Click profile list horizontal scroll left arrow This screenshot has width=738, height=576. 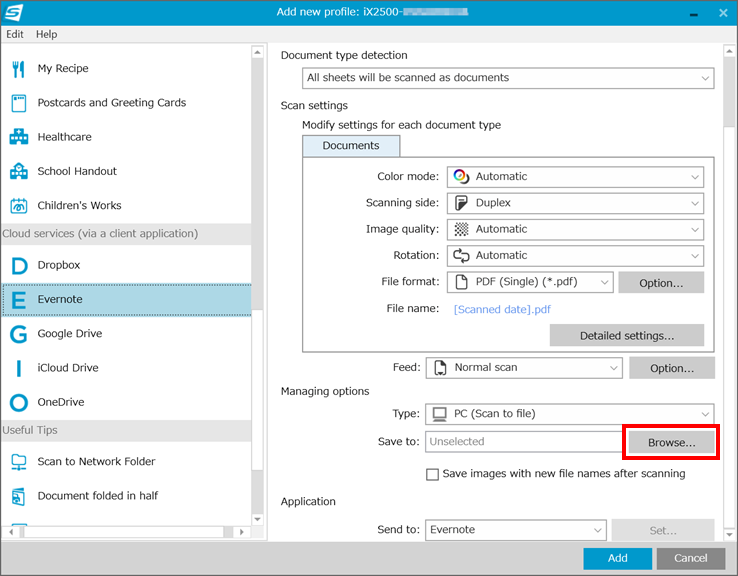(11, 532)
